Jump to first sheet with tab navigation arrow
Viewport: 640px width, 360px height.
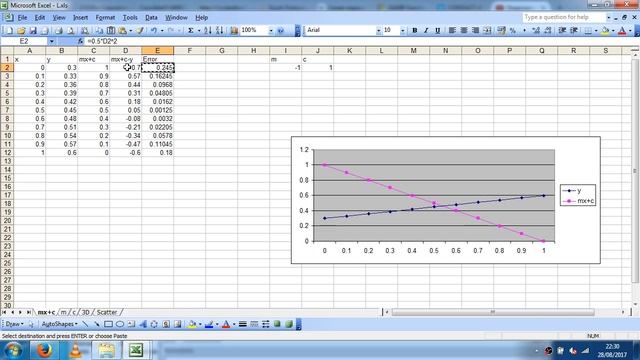[4, 312]
